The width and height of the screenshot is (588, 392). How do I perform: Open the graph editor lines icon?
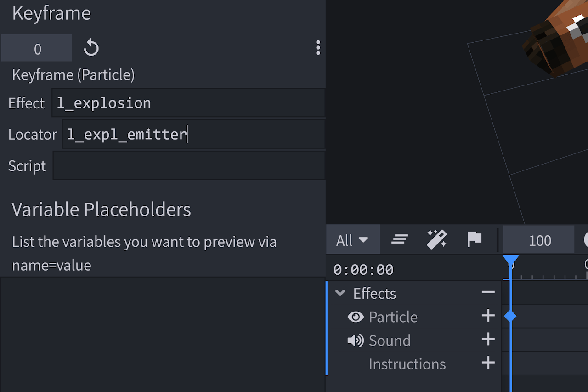pyautogui.click(x=399, y=239)
